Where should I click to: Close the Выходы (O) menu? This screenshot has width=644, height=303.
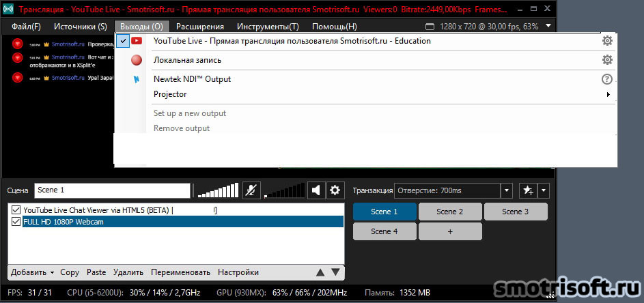[141, 27]
